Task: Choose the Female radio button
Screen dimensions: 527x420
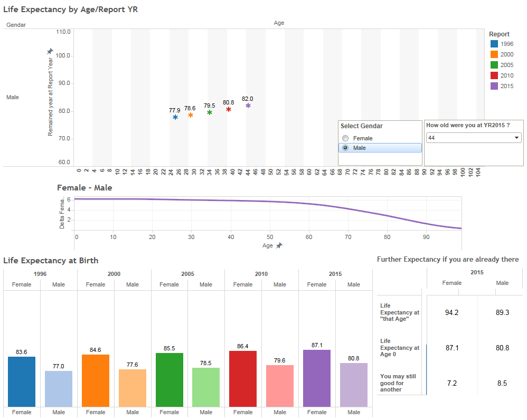Action: click(345, 138)
